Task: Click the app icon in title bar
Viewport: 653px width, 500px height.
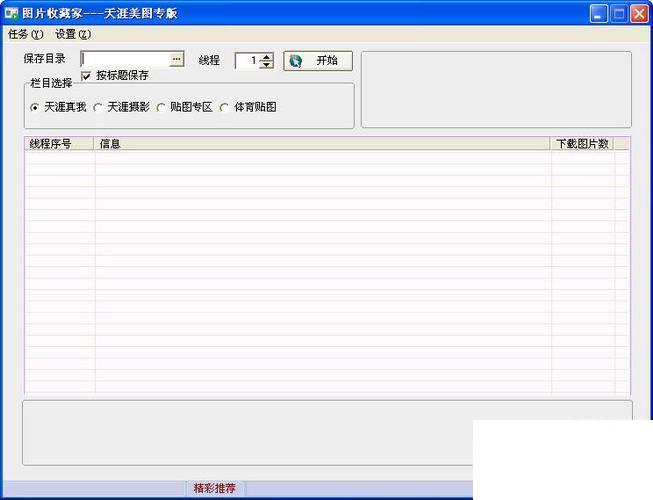Action: [x=11, y=14]
